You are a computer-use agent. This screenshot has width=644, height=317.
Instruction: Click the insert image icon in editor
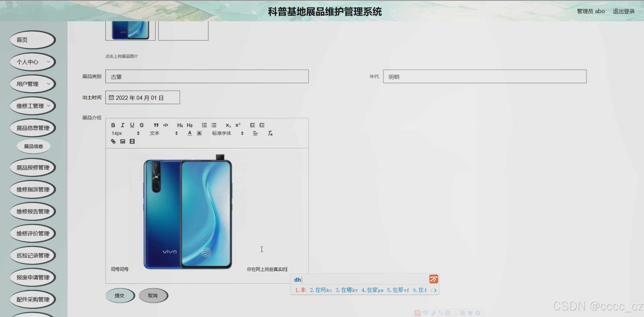[123, 141]
